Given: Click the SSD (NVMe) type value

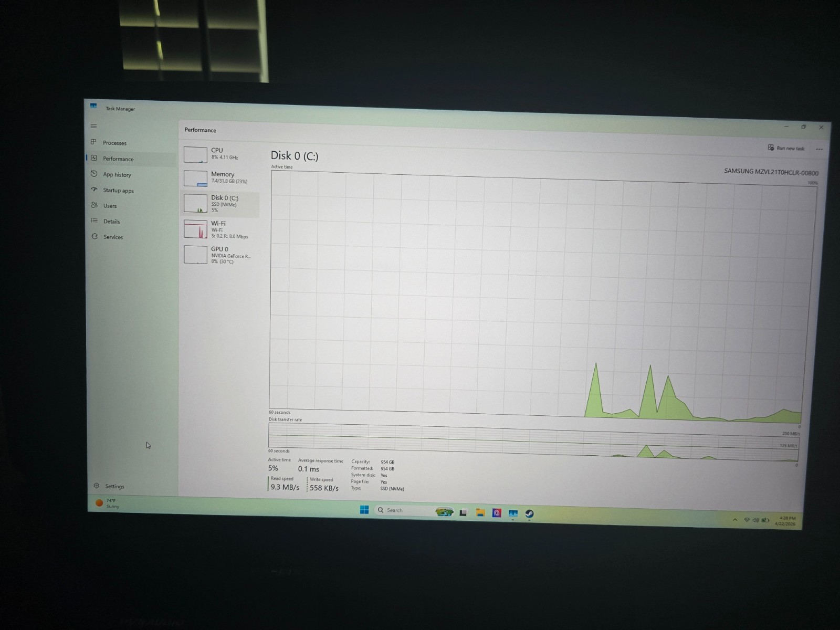Looking at the screenshot, I should point(392,489).
